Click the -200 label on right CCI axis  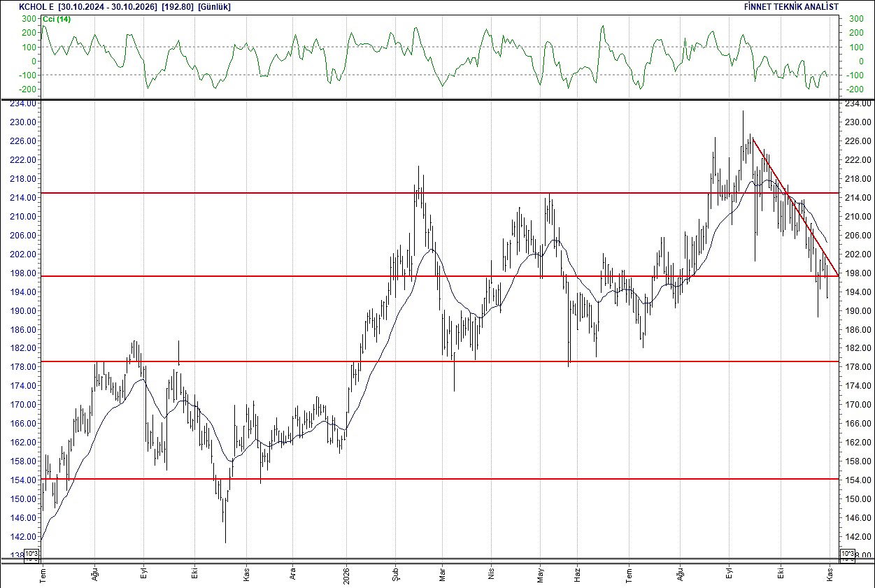coord(855,89)
